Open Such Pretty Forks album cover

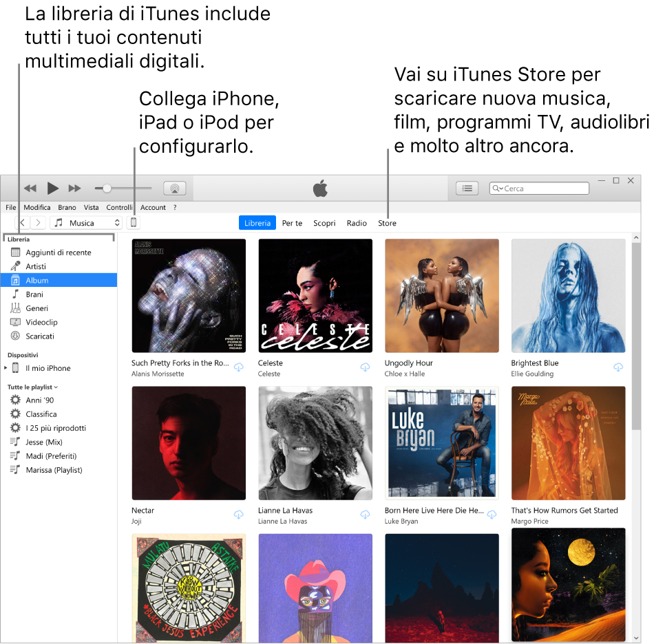(189, 296)
